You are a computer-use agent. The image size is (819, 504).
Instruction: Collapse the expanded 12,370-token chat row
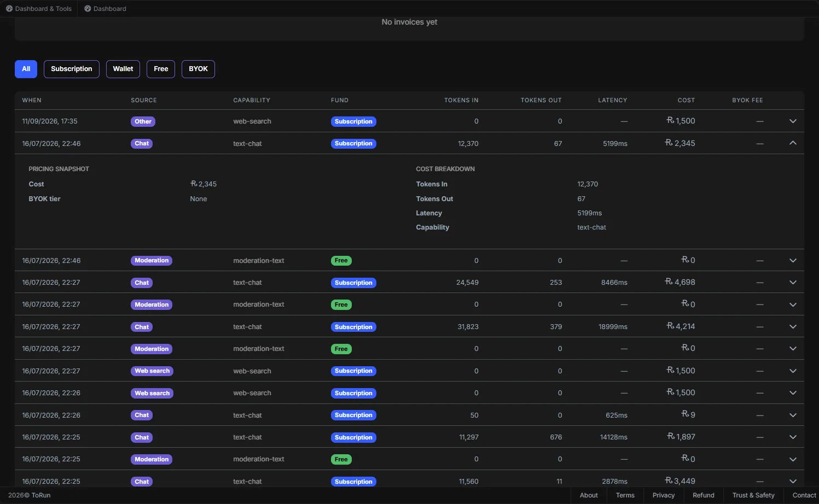pyautogui.click(x=793, y=143)
